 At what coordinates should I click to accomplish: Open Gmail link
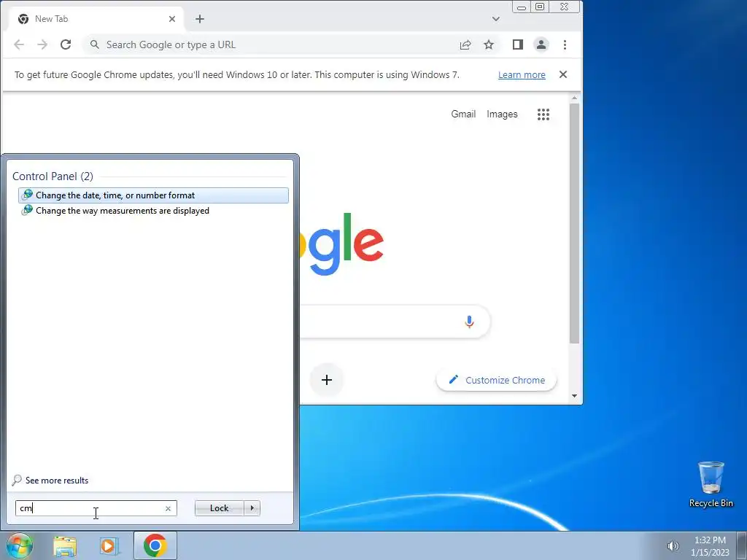point(463,114)
